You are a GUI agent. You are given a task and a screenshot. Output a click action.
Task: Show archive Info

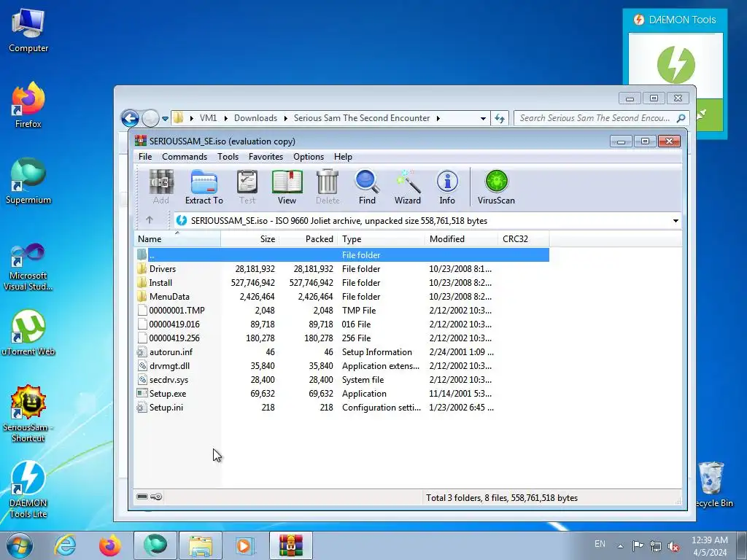click(447, 187)
